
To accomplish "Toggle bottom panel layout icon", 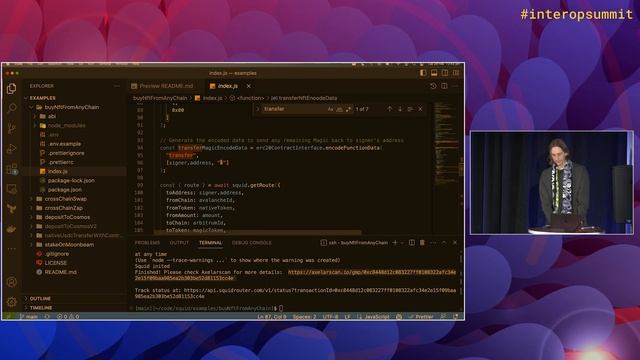I will (x=434, y=73).
